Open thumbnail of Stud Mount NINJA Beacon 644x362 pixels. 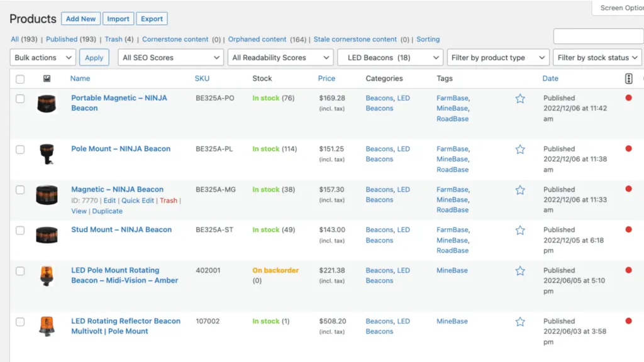pos(47,235)
